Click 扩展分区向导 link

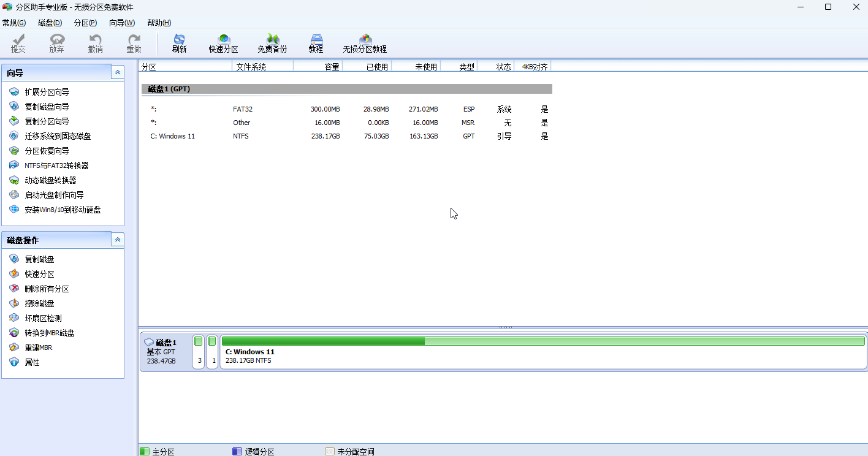click(47, 92)
